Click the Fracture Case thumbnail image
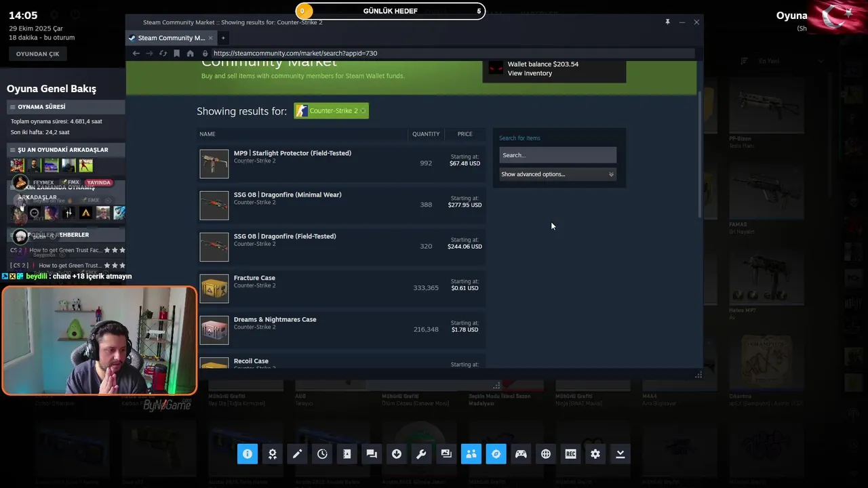 [214, 289]
